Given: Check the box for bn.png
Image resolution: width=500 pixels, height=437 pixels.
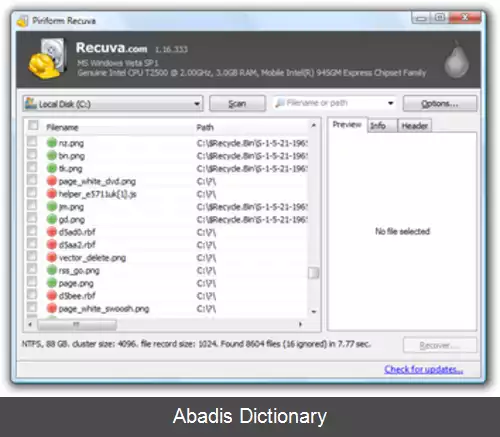Looking at the screenshot, I should (x=32, y=154).
